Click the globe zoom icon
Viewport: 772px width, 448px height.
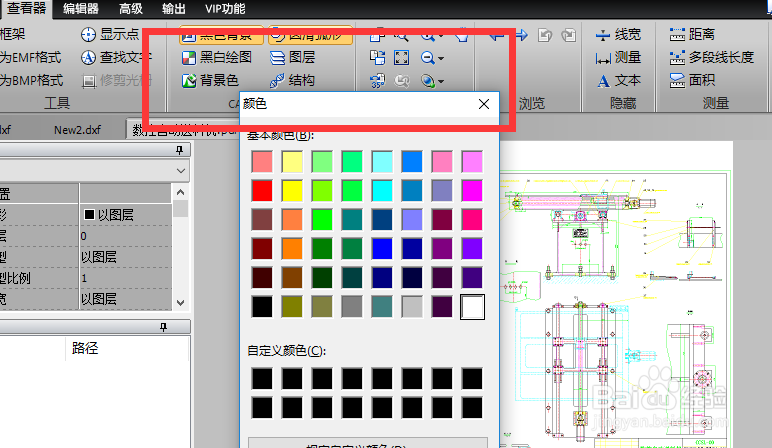point(427,80)
